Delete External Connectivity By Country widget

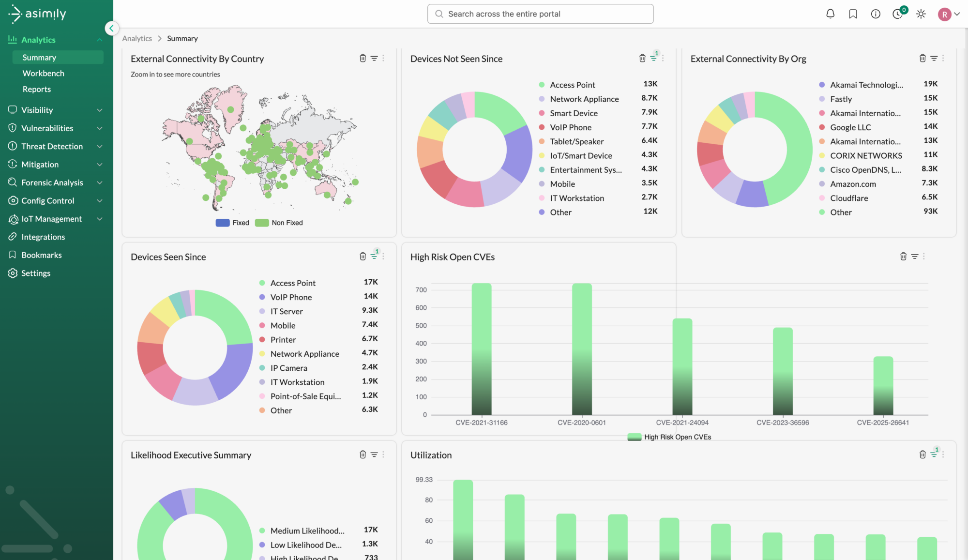point(363,58)
